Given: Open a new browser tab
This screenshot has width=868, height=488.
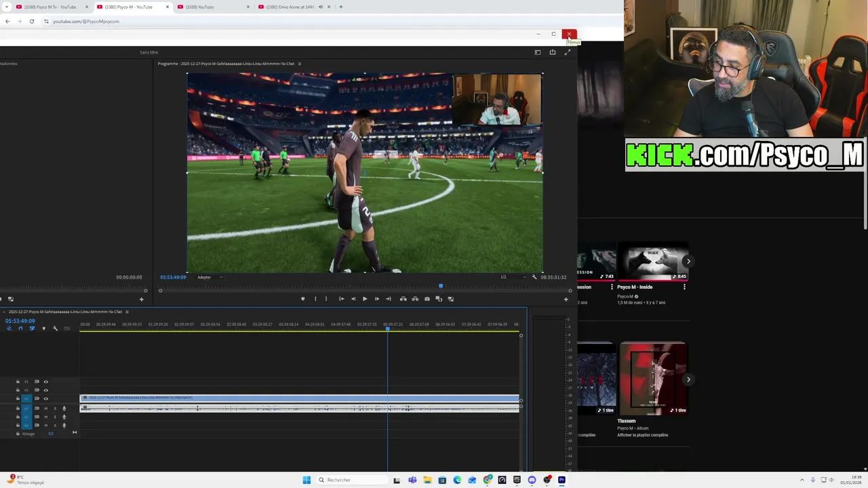Looking at the screenshot, I should coord(341,7).
